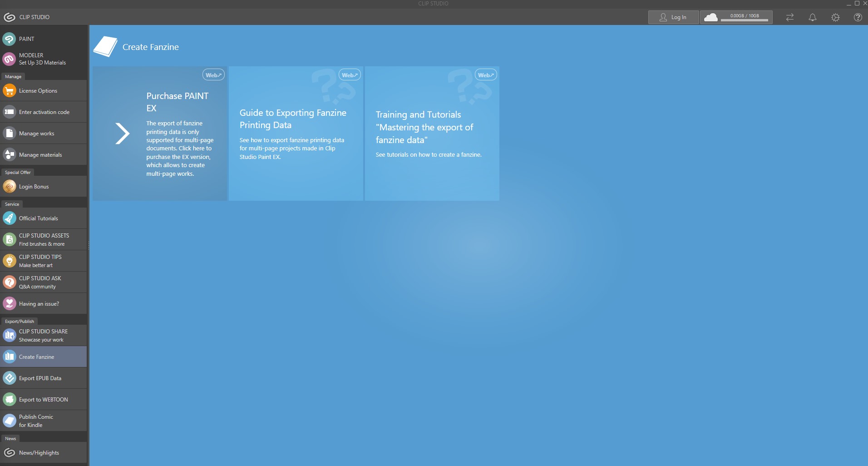Screen dimensions: 868x466
Task: Open the sync transfer arrows icon
Action: click(x=790, y=17)
